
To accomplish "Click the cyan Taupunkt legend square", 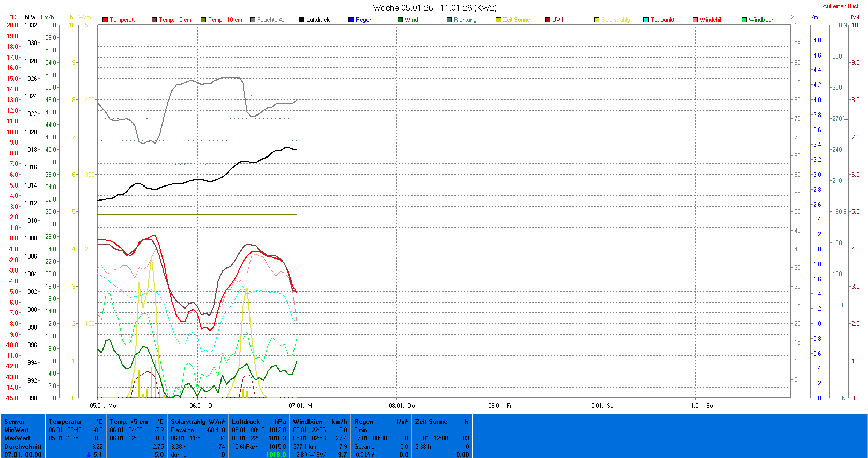I will coord(646,20).
